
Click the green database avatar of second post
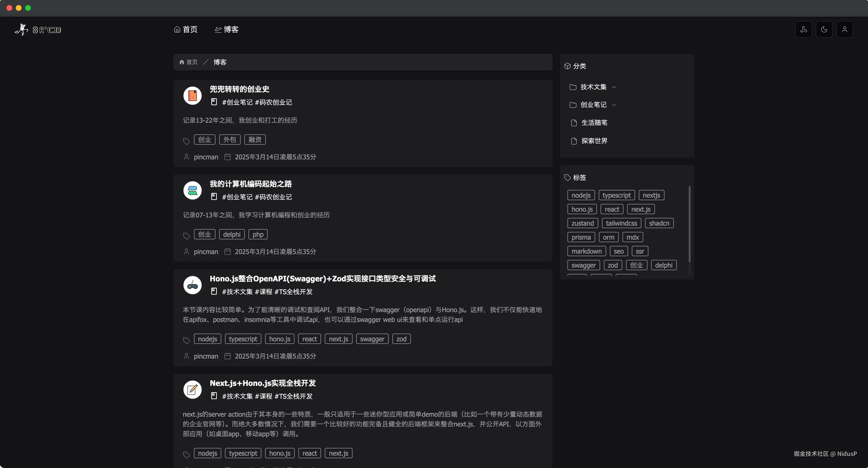pyautogui.click(x=192, y=191)
